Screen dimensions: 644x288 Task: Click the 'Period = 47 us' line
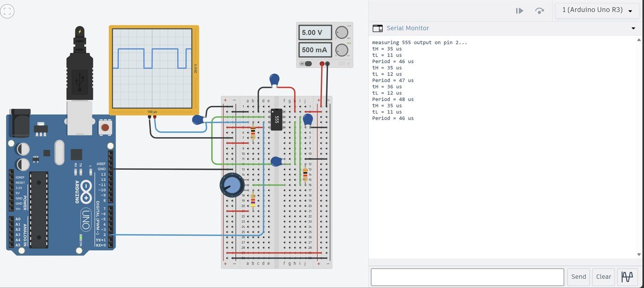pos(393,80)
